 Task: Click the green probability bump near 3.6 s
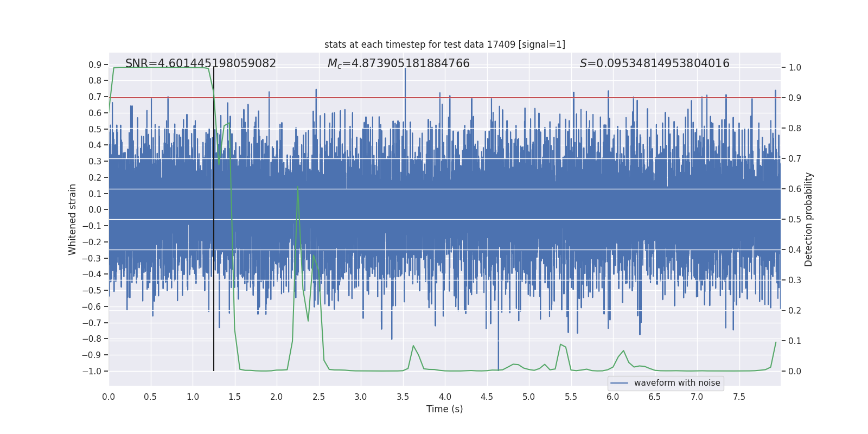click(413, 346)
